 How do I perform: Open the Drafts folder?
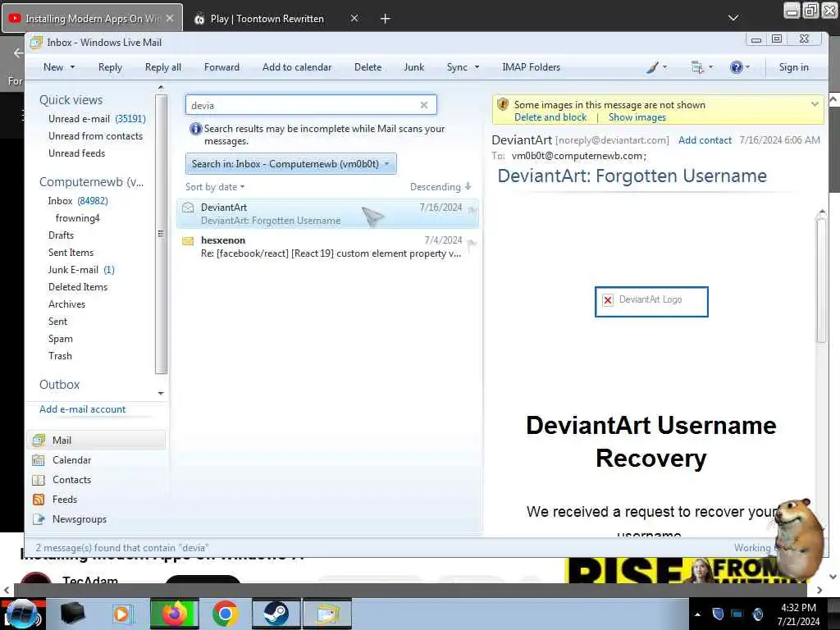pos(61,235)
